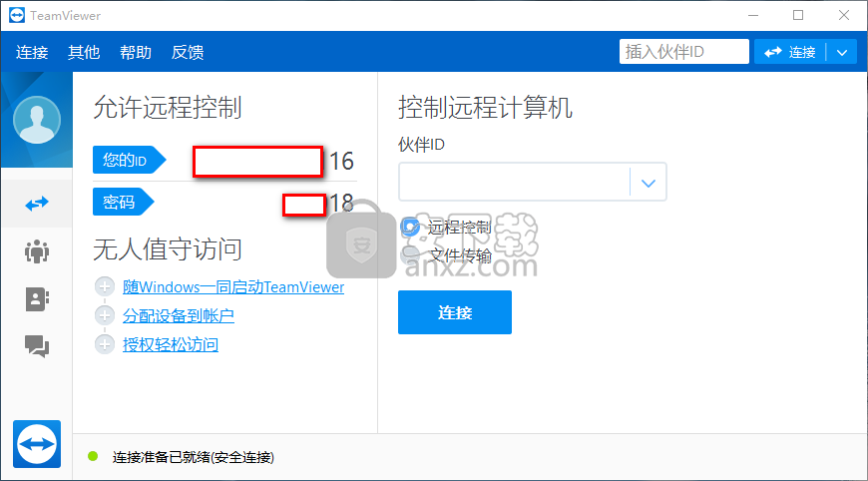Select the 文件传输 radio button
868x481 pixels.
coord(410,255)
